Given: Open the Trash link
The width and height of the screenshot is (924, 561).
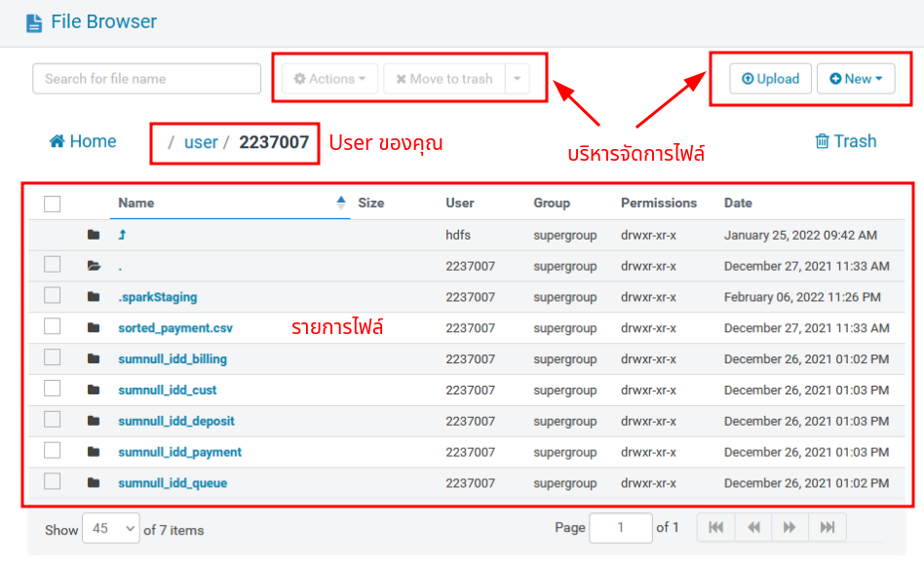Looking at the screenshot, I should pos(845,141).
